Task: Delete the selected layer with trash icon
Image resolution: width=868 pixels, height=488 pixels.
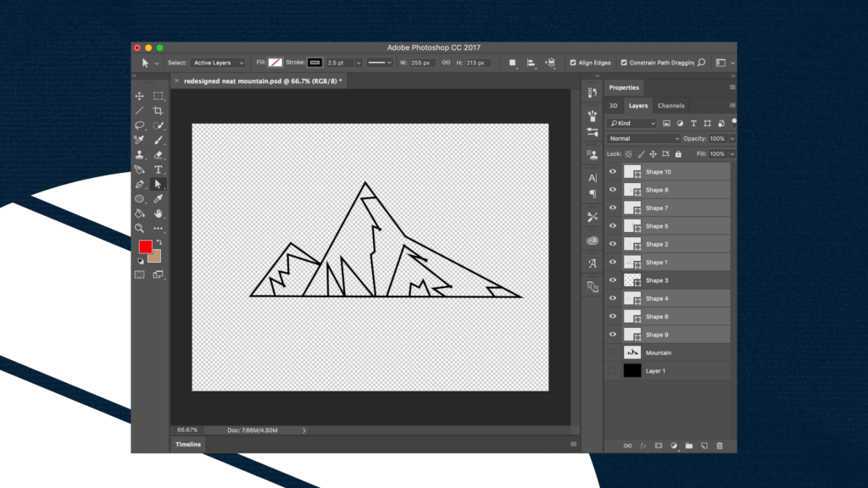Action: coord(720,446)
